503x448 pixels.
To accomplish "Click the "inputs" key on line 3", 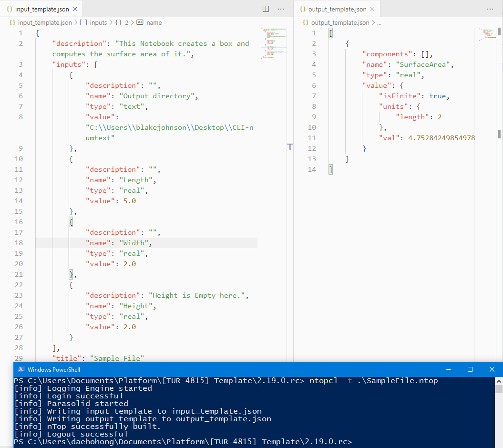I will click(69, 64).
